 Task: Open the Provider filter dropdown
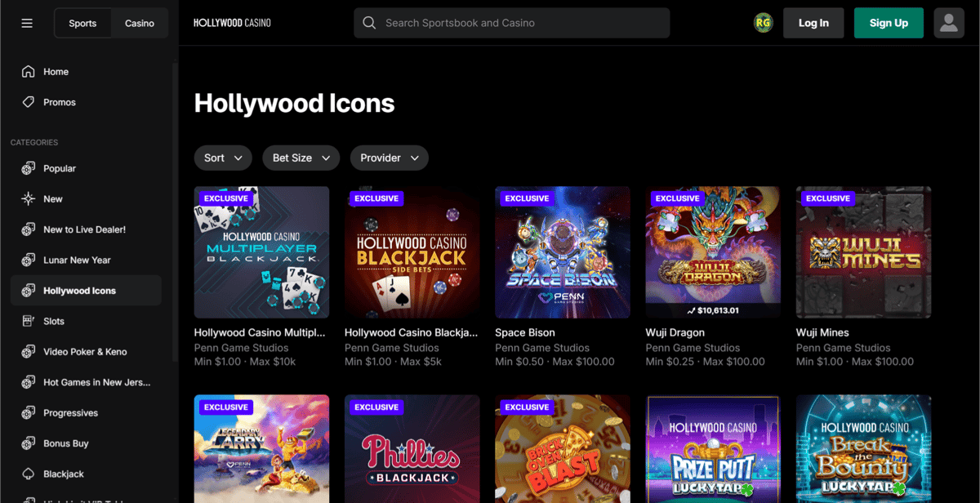coord(390,158)
